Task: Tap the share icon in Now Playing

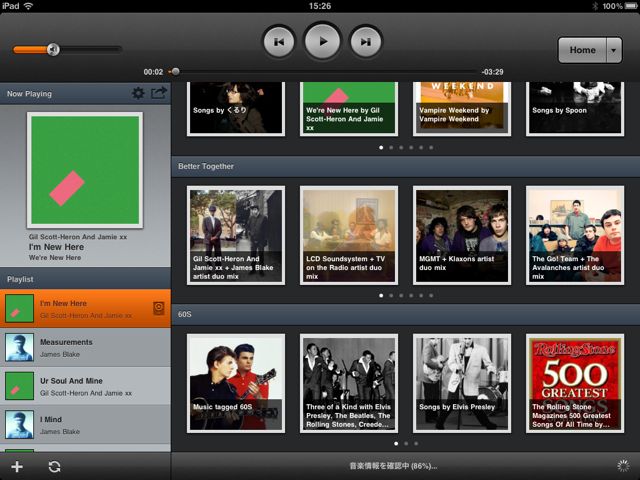Action: (x=159, y=93)
